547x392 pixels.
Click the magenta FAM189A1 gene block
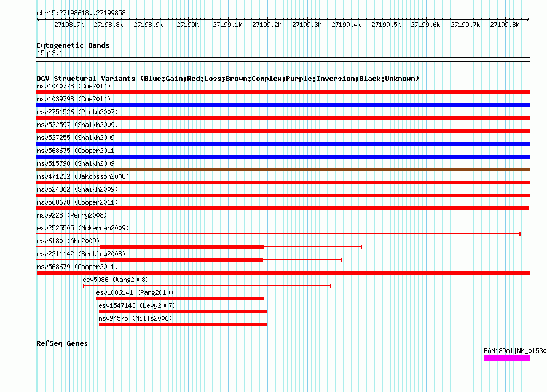pyautogui.click(x=507, y=358)
